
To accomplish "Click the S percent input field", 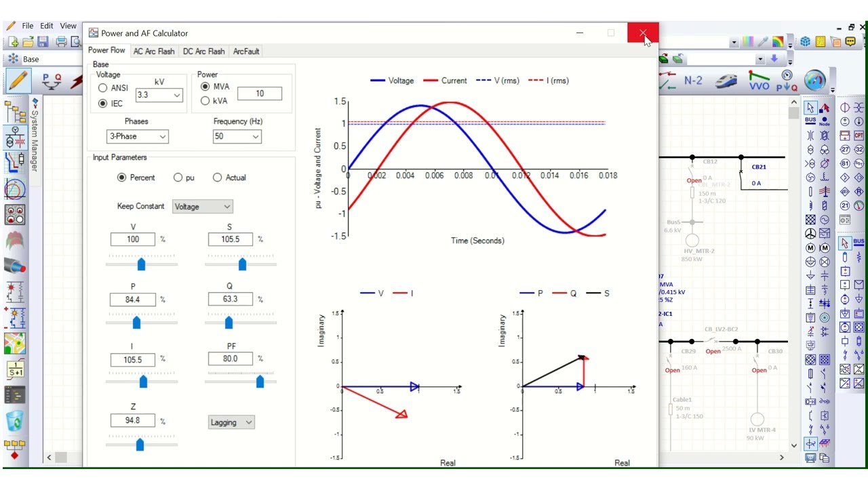I will pyautogui.click(x=231, y=239).
